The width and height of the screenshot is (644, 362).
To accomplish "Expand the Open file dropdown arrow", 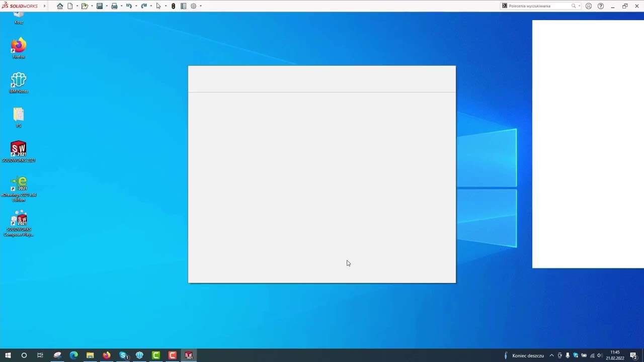I will click(x=92, y=6).
